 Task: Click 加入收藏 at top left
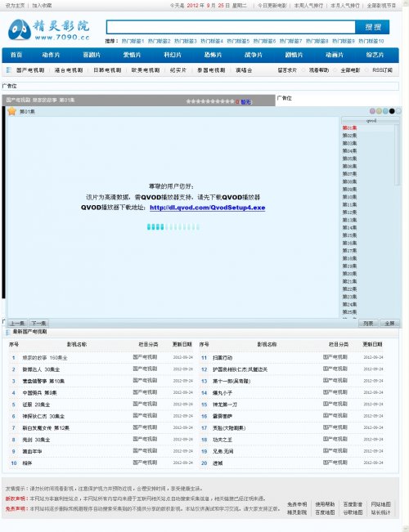(42, 6)
